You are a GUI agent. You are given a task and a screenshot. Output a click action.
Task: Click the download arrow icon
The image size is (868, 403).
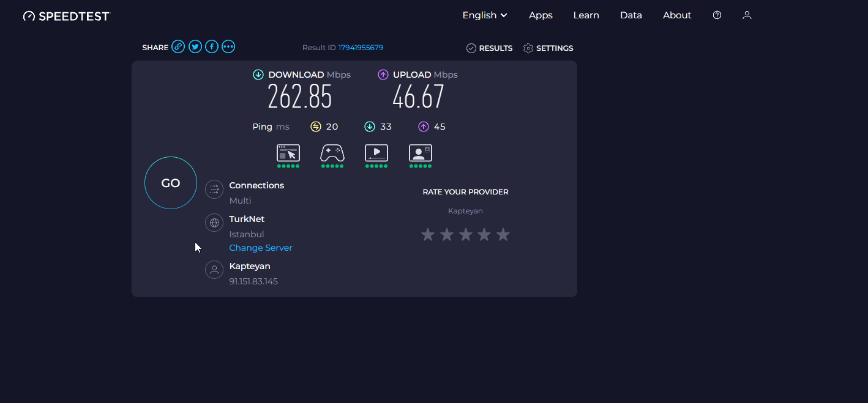258,75
